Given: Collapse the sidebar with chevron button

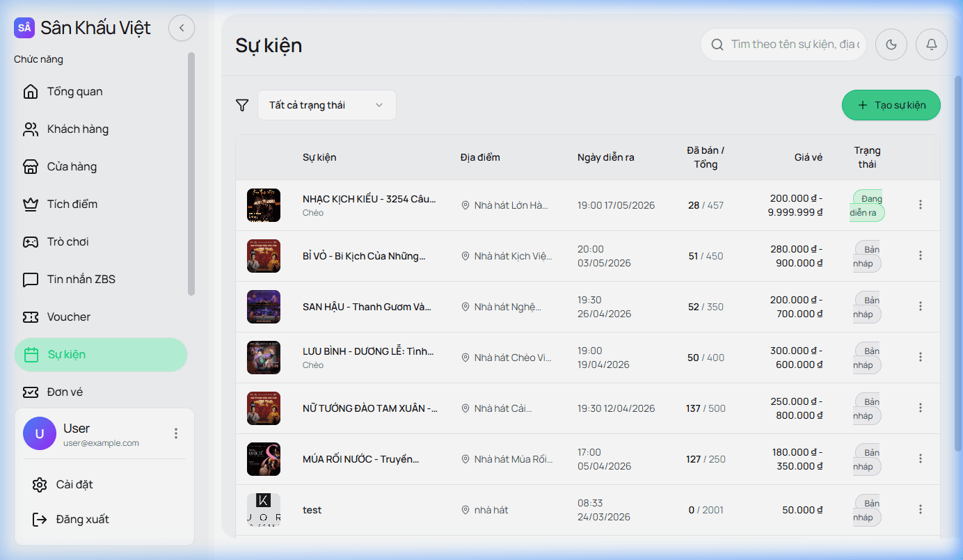Looking at the screenshot, I should [x=182, y=28].
